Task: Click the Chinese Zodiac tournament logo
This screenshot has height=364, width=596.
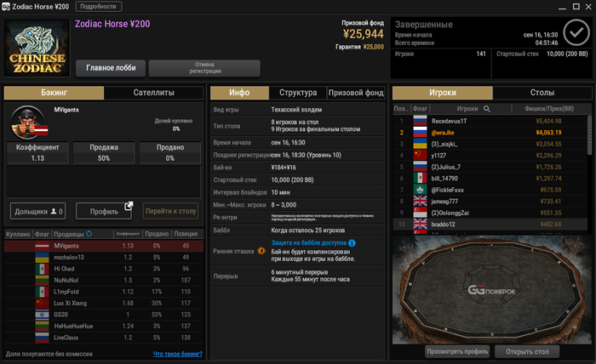Action: point(37,48)
